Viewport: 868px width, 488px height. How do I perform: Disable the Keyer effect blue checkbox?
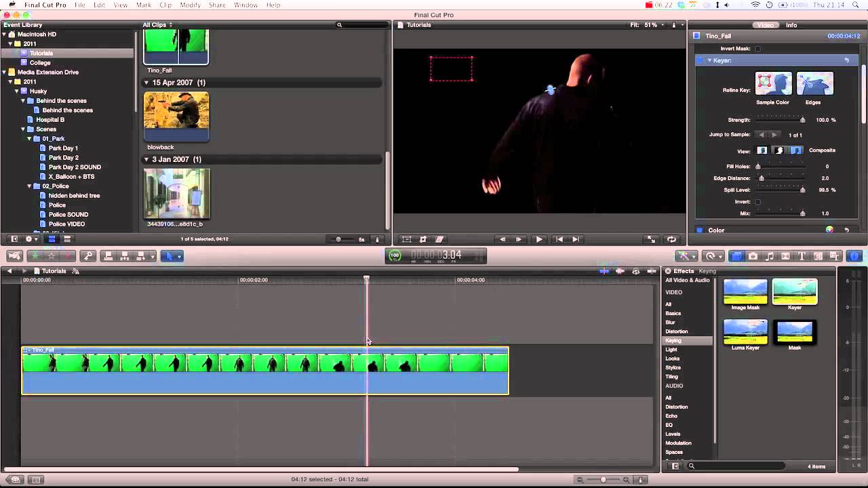click(x=700, y=60)
